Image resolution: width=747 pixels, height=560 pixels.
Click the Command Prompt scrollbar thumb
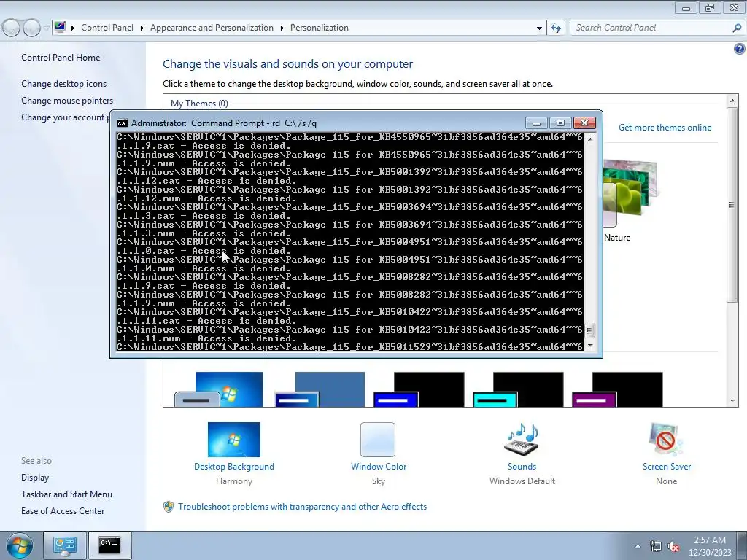590,330
